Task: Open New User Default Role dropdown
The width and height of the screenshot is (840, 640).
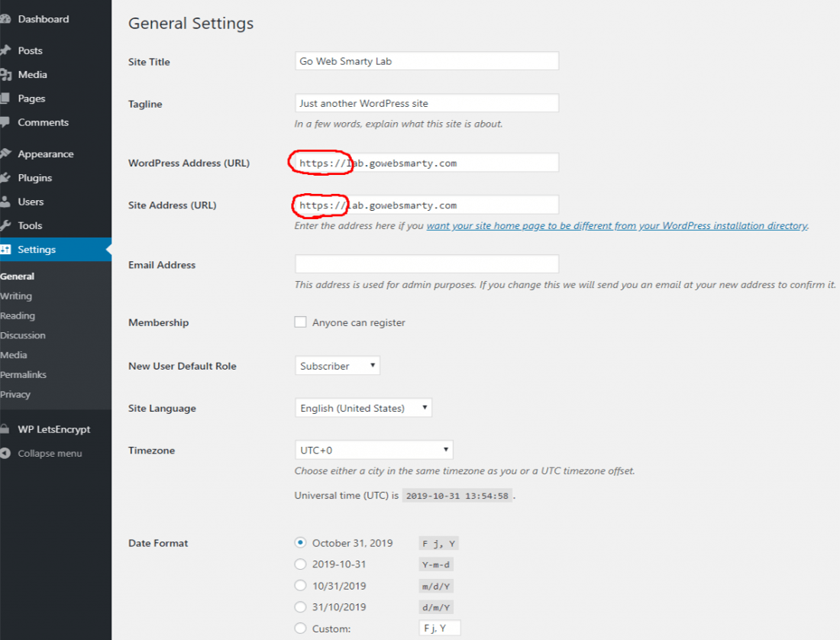Action: 338,366
